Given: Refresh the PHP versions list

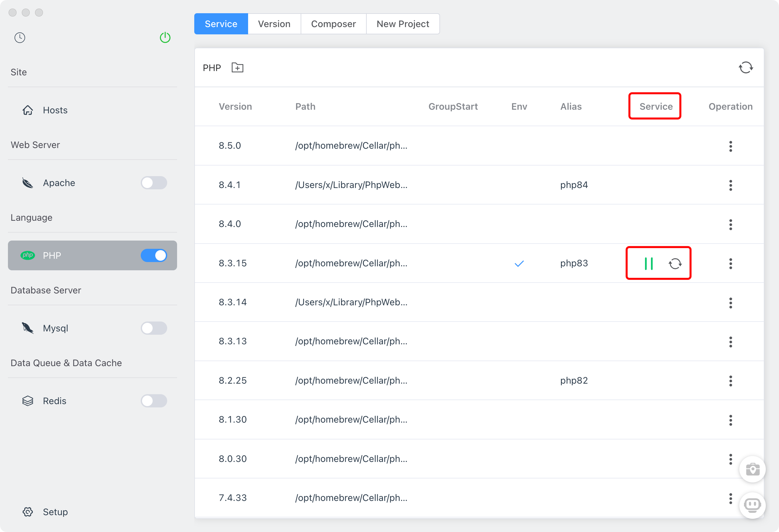Looking at the screenshot, I should pos(746,68).
